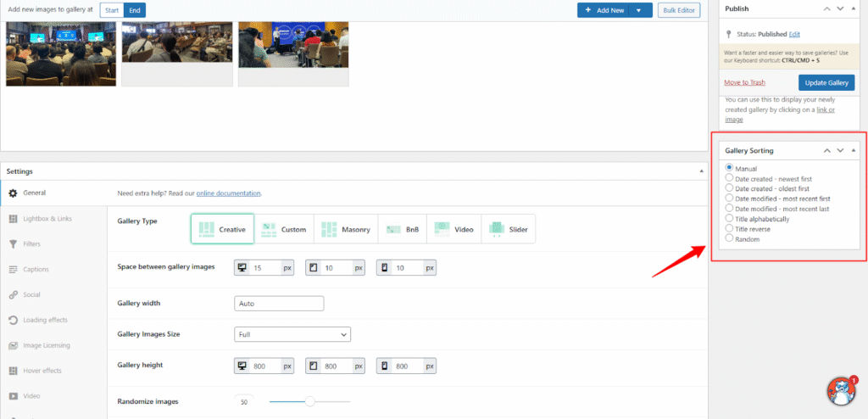Select the BnB gallery type
868x419 pixels.
(x=403, y=229)
